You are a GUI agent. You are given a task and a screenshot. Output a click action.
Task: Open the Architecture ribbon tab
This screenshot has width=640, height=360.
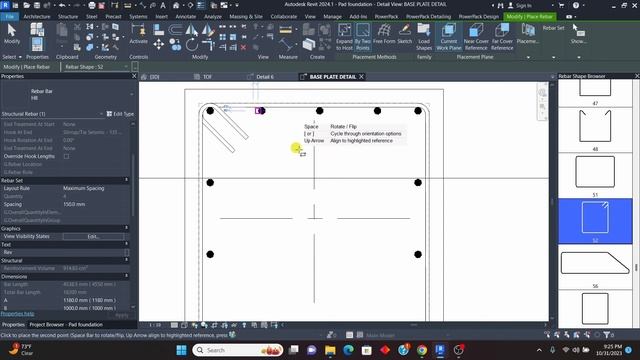pos(37,17)
